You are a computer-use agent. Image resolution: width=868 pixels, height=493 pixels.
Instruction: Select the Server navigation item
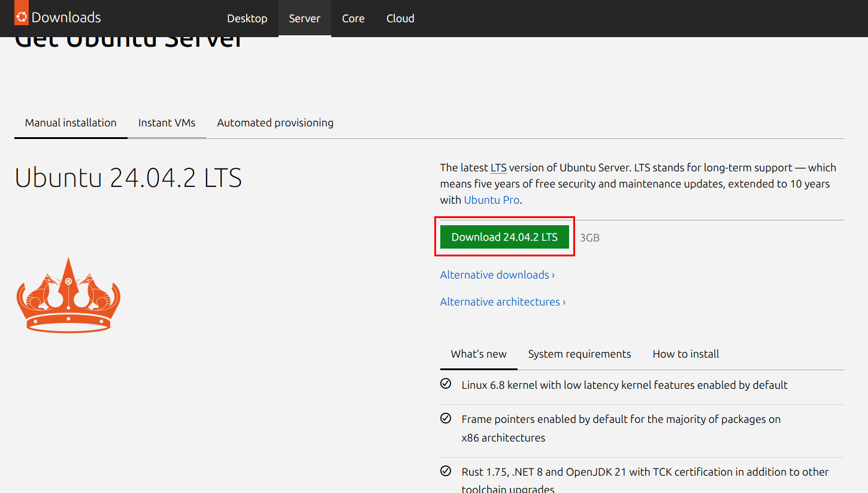tap(304, 19)
